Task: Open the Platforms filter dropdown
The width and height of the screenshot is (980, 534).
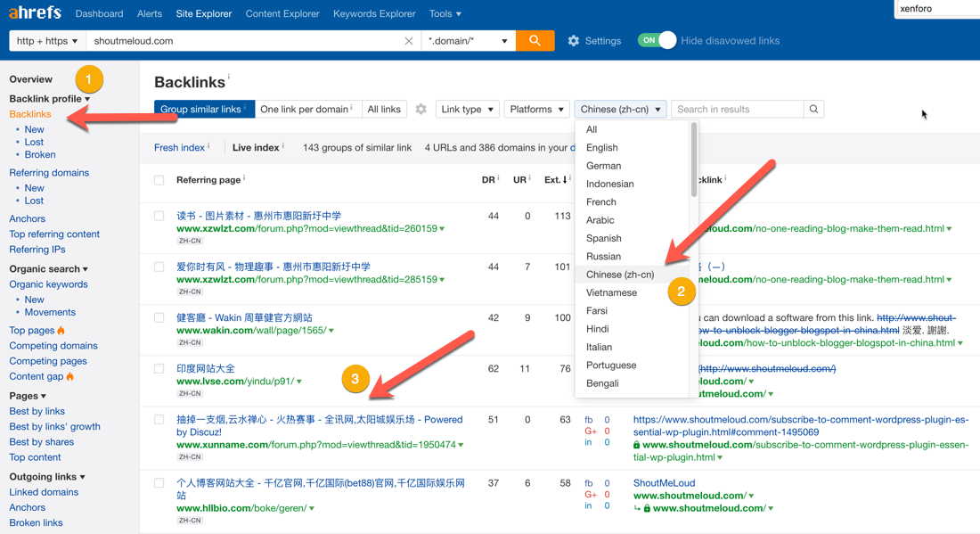Action: 537,109
